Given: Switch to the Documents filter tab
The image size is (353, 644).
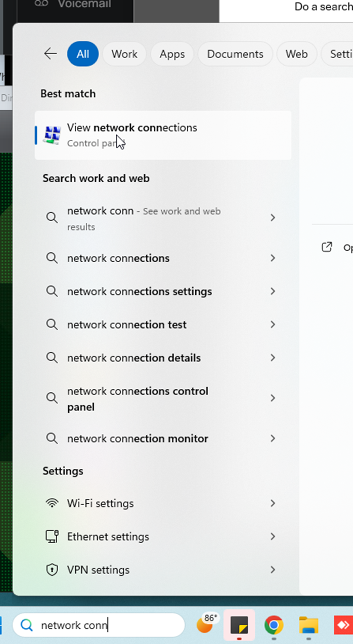Looking at the screenshot, I should coord(235,54).
